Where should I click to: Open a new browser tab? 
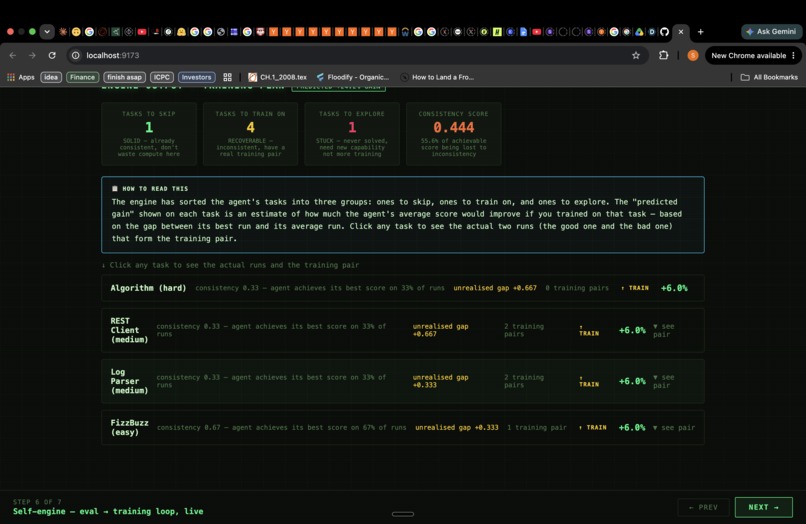(x=700, y=31)
